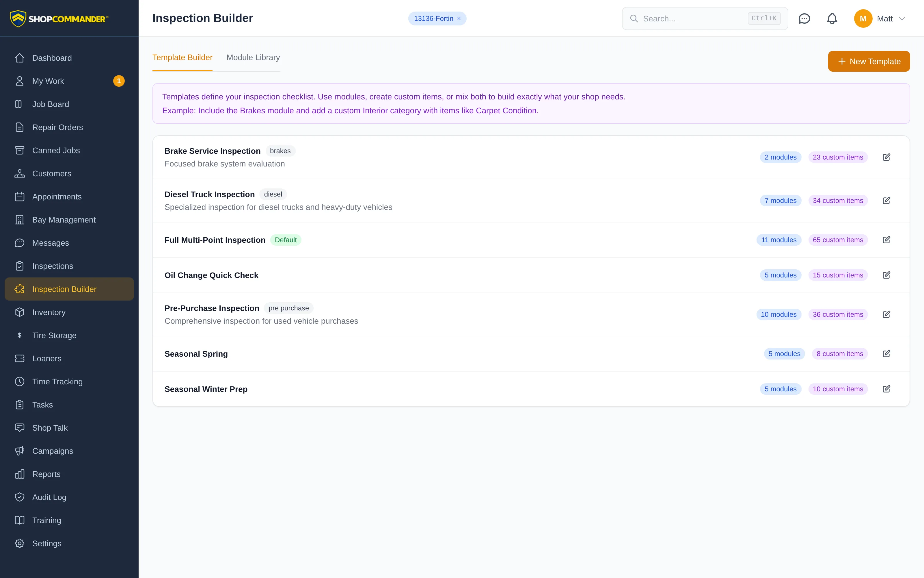Click the Time Tracking clock icon
The width and height of the screenshot is (924, 578).
tap(19, 381)
